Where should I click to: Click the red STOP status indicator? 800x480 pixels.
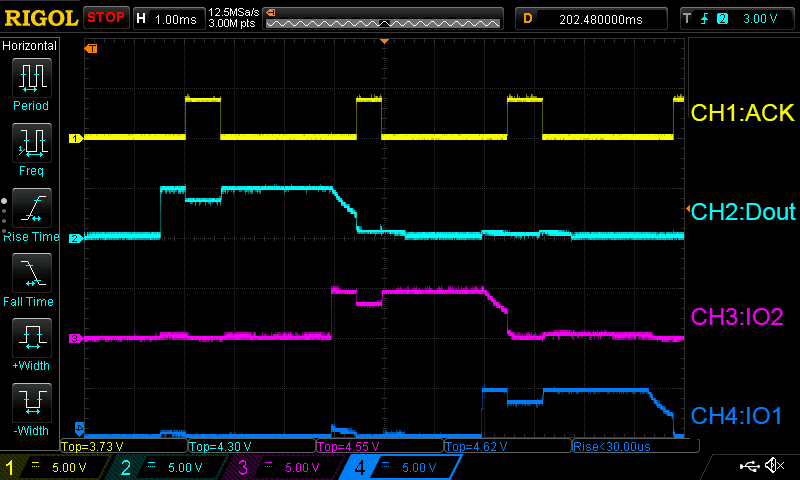(x=106, y=18)
